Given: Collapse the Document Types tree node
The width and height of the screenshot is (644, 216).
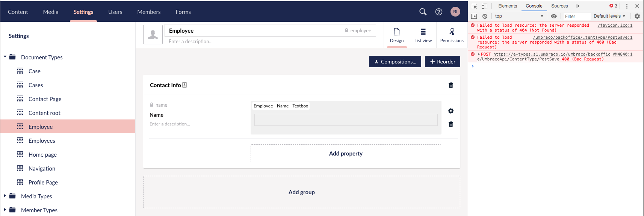Looking at the screenshot, I should (x=5, y=57).
